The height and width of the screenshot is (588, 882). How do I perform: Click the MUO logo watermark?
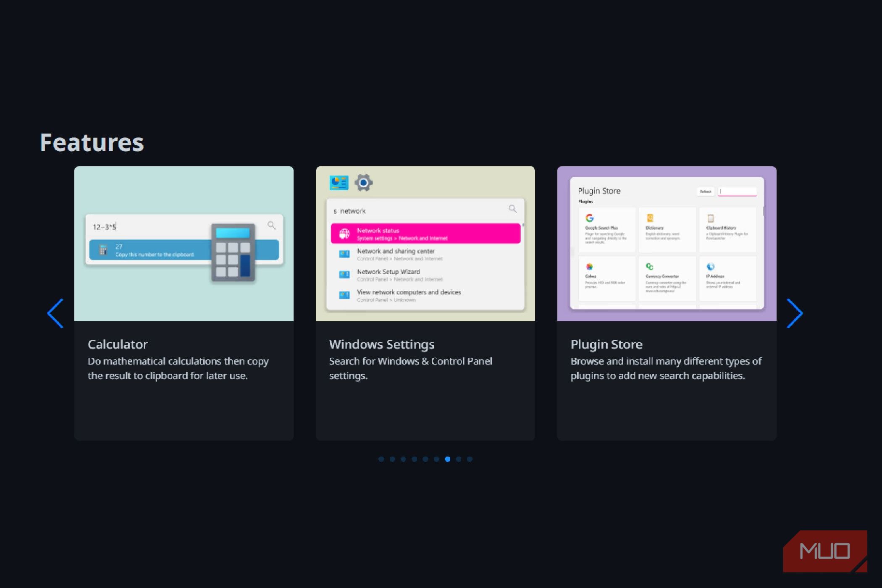824,551
